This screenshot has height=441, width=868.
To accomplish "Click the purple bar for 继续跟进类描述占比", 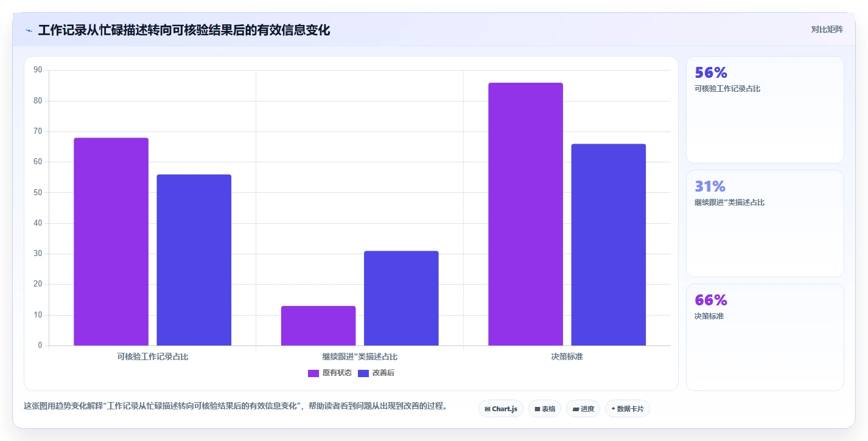I will 318,325.
